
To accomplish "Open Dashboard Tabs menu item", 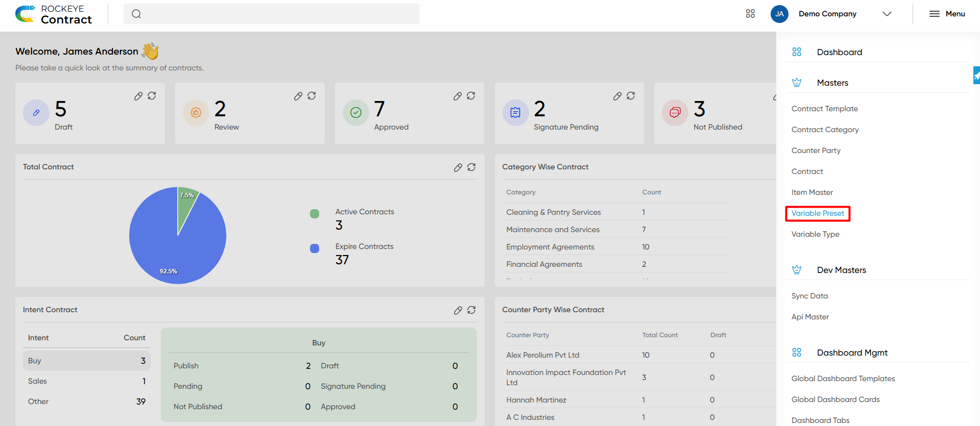I will coord(820,420).
